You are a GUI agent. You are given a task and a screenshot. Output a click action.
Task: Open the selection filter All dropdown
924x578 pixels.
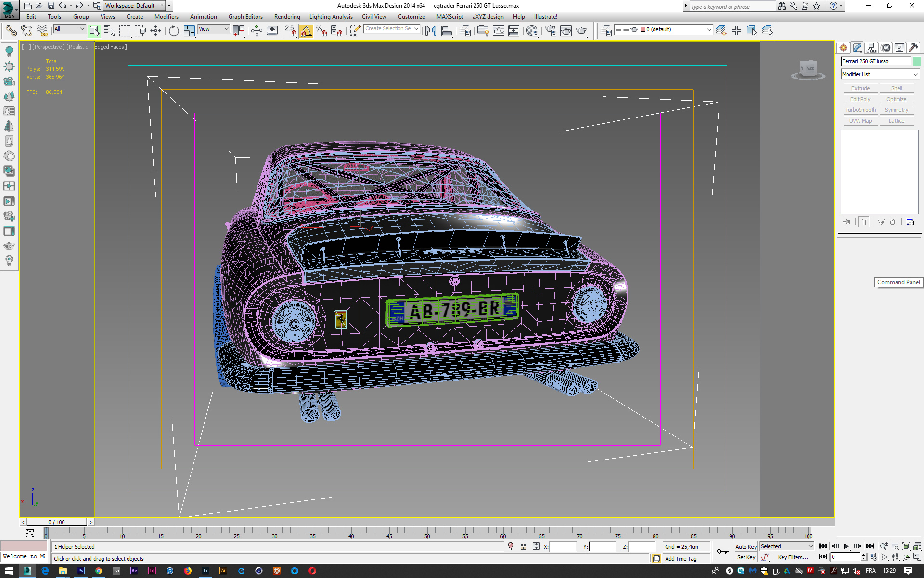coord(69,29)
